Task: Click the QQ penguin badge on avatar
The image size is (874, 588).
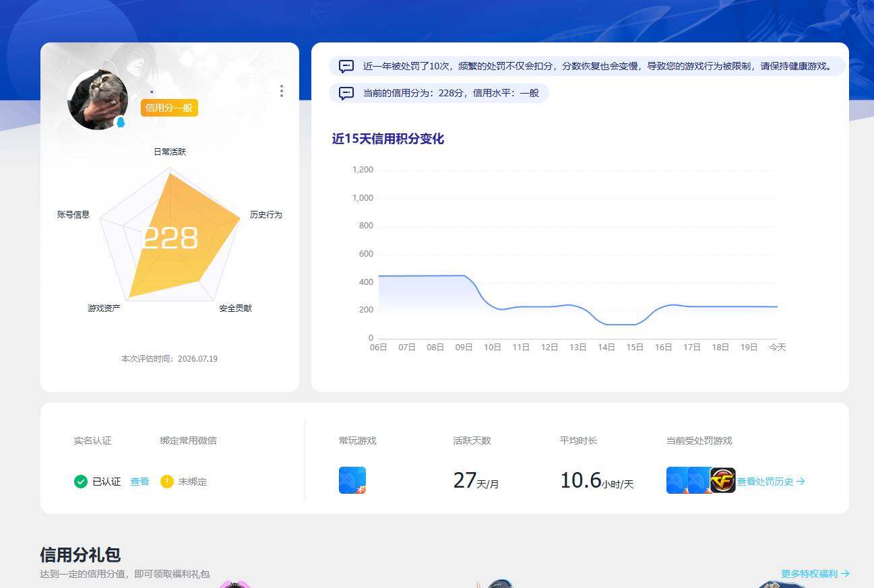Action: [x=121, y=122]
